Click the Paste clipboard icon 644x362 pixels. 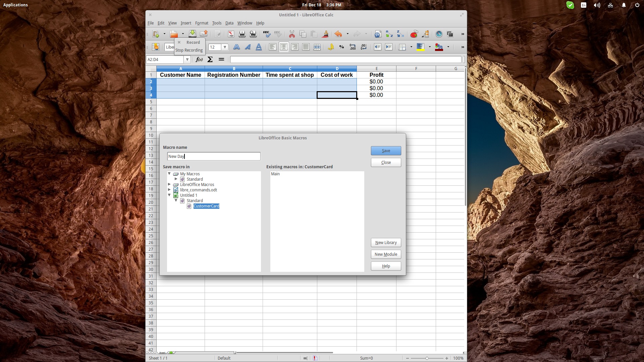pos(314,34)
